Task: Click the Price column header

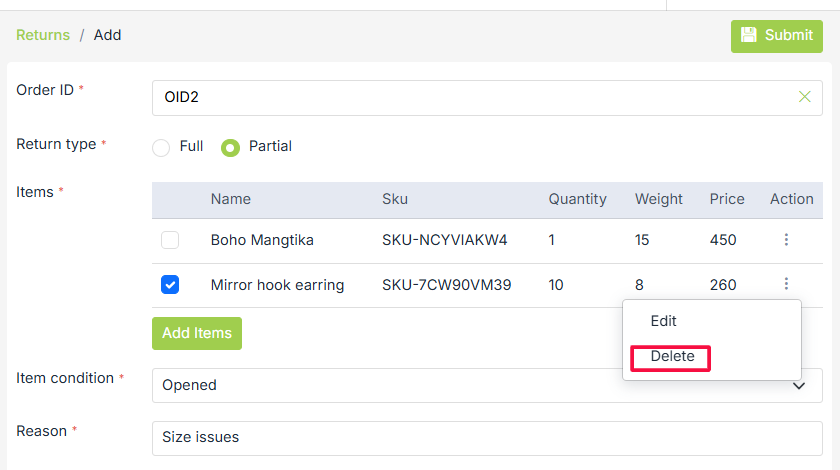Action: click(x=727, y=199)
